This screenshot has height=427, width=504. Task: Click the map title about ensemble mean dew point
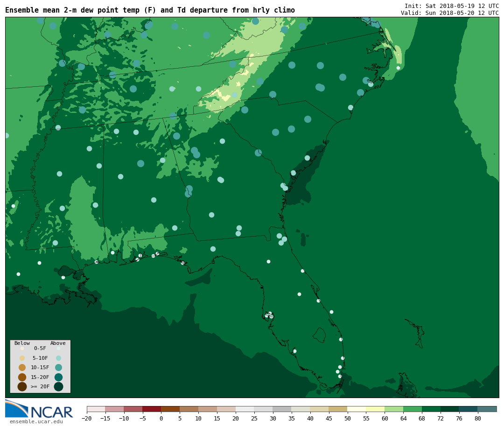[x=150, y=10]
